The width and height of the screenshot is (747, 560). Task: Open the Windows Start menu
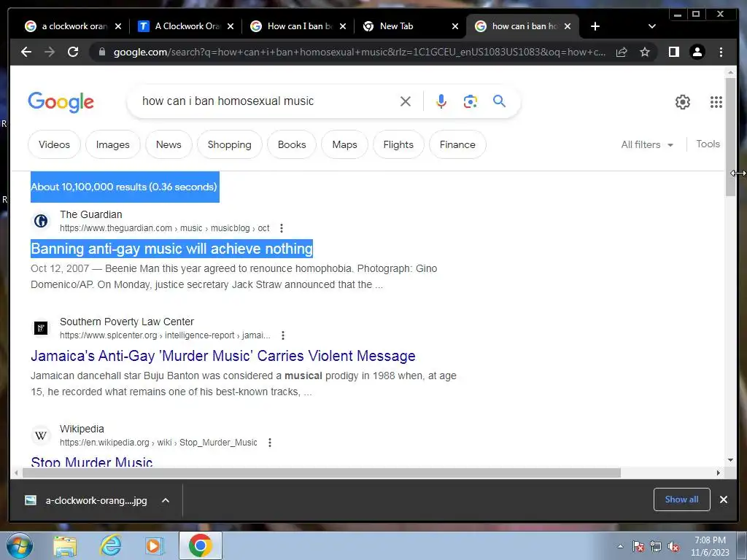coord(20,545)
